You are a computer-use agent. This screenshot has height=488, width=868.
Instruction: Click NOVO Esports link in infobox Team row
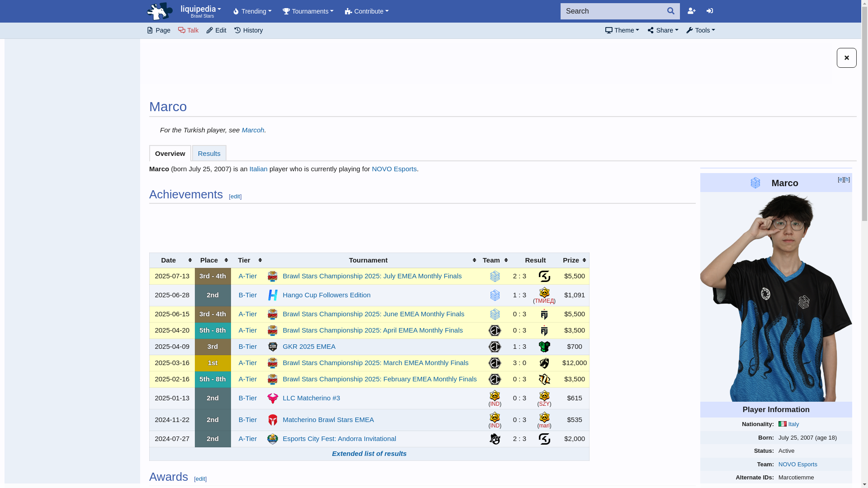[798, 464]
